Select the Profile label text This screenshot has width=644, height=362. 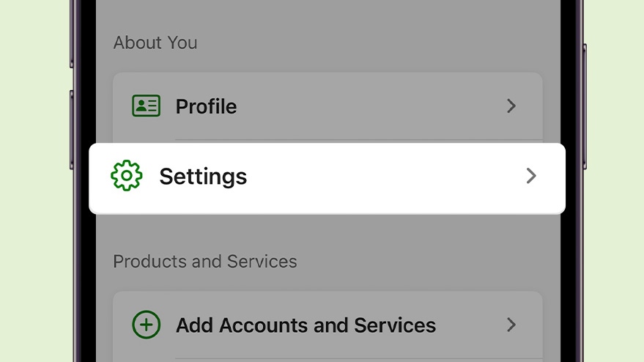(206, 107)
